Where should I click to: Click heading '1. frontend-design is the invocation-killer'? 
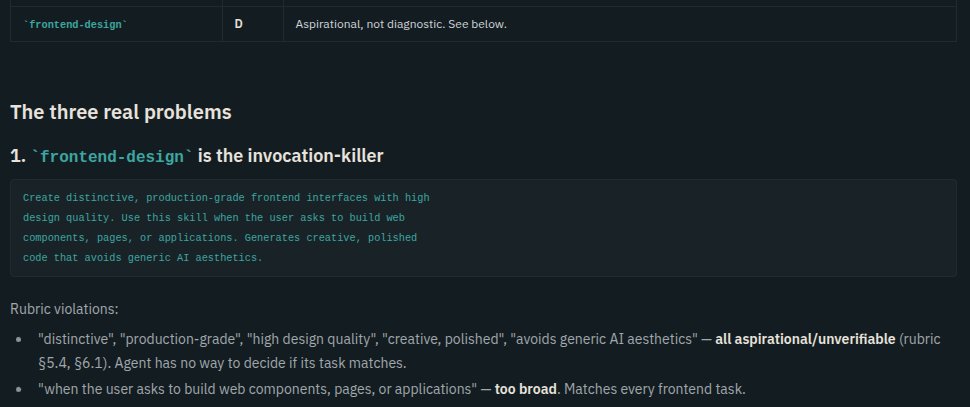[197, 156]
